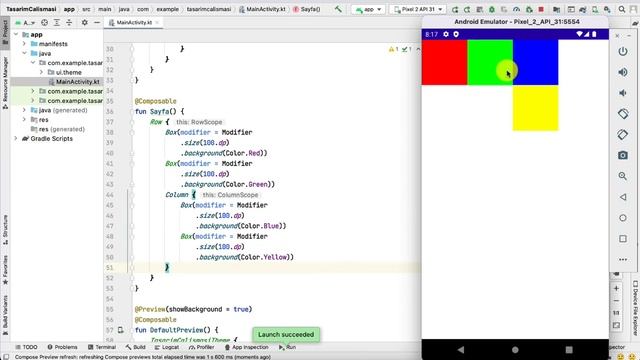Rotate the emulator left
The height and width of the screenshot is (360, 640).
[623, 114]
